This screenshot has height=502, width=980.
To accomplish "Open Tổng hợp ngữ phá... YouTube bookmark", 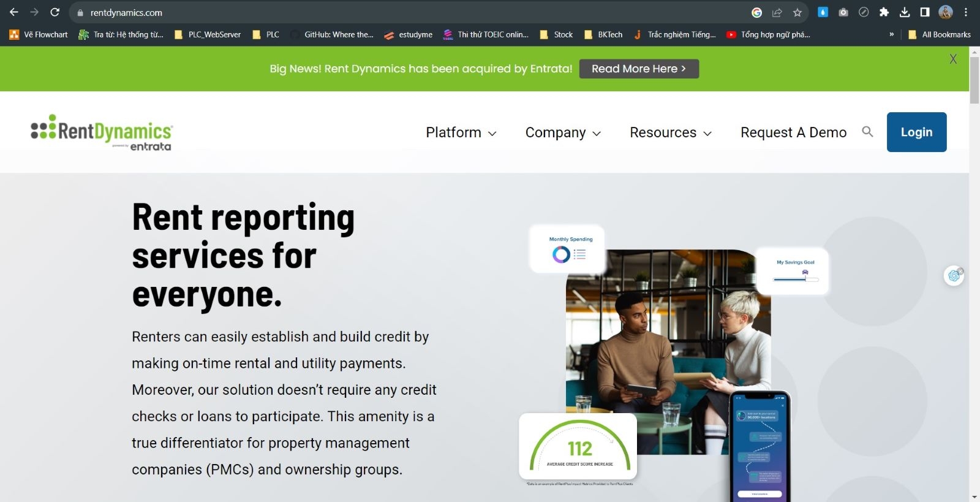I will [768, 35].
